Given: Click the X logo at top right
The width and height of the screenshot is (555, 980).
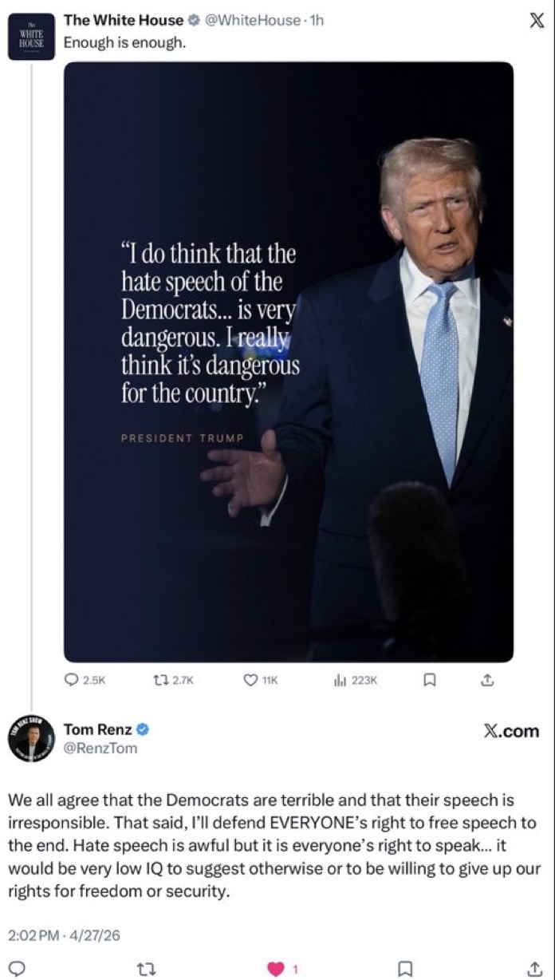Looking at the screenshot, I should (537, 22).
